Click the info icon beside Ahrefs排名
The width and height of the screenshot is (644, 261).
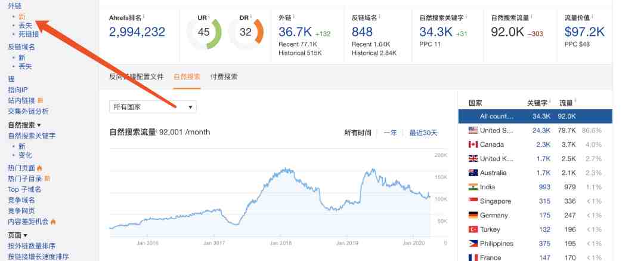pos(143,16)
